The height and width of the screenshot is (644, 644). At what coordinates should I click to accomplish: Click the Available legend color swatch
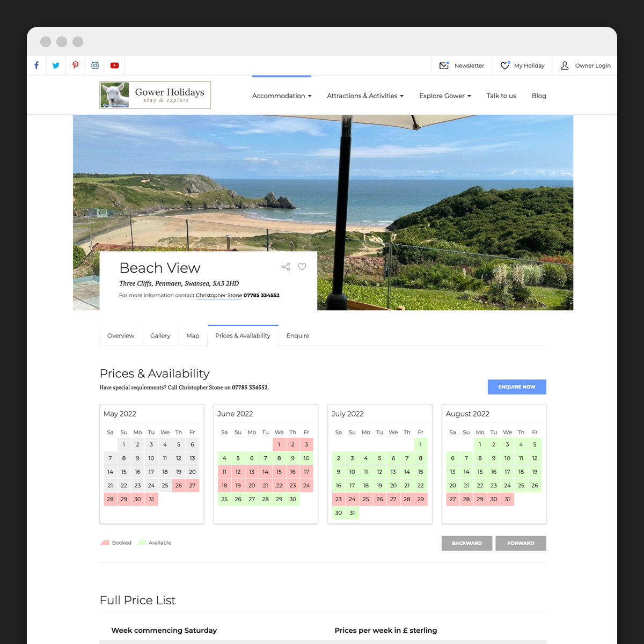142,543
